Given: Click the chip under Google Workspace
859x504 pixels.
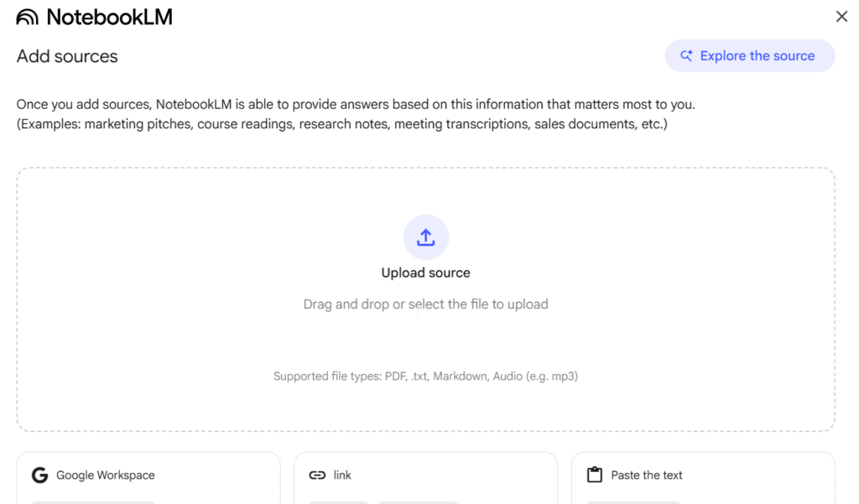Looking at the screenshot, I should (93, 502).
